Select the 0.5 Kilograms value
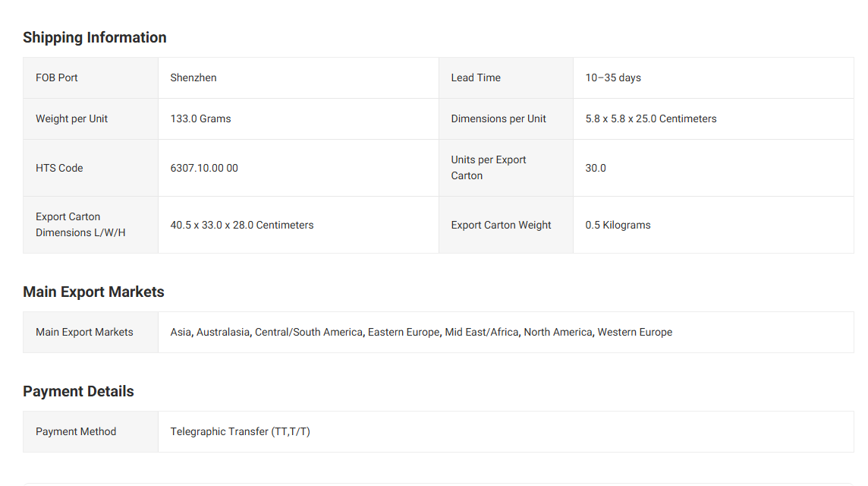Viewport: 868px width, 486px height. coord(618,225)
